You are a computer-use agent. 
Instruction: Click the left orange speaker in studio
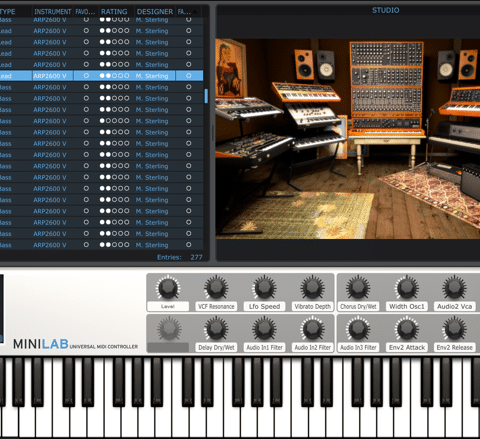(x=304, y=64)
